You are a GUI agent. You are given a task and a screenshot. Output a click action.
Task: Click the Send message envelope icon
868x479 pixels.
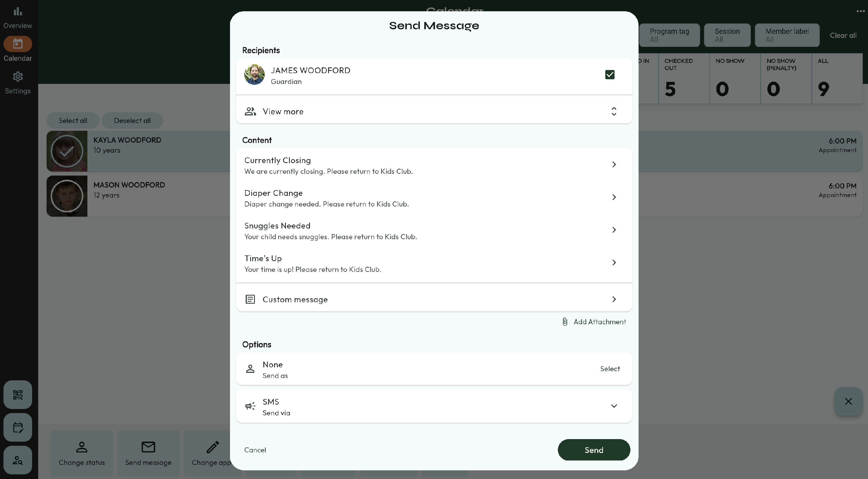point(148,447)
